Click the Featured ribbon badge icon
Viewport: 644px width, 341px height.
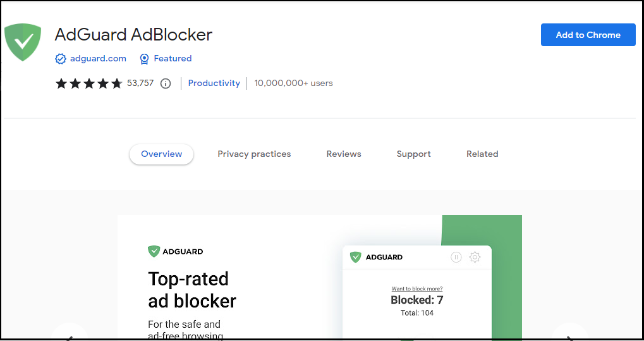point(144,59)
